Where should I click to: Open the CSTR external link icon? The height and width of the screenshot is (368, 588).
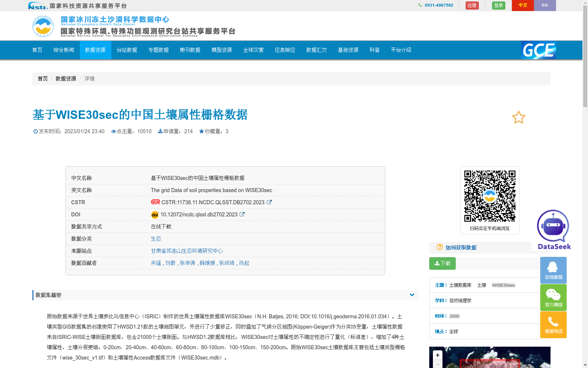tap(269, 202)
